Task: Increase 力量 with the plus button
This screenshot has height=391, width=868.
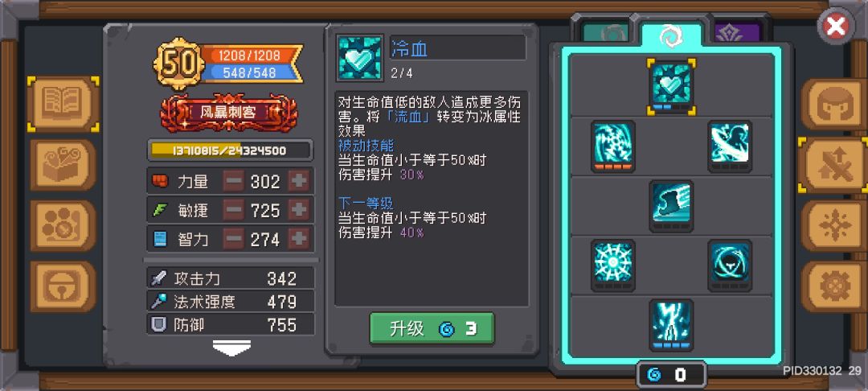Action: point(299,181)
